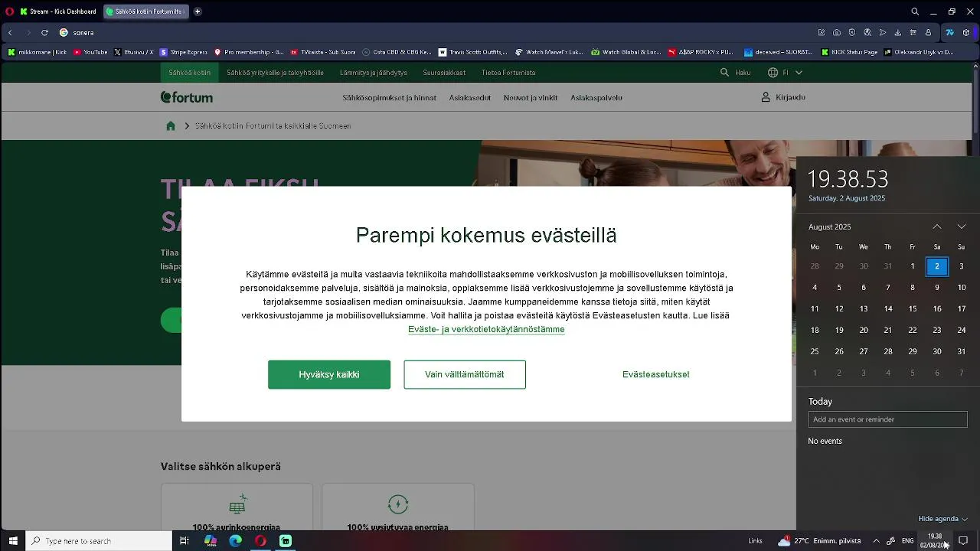The width and height of the screenshot is (980, 551).
Task: Open Task View on the taskbar
Action: [x=184, y=541]
